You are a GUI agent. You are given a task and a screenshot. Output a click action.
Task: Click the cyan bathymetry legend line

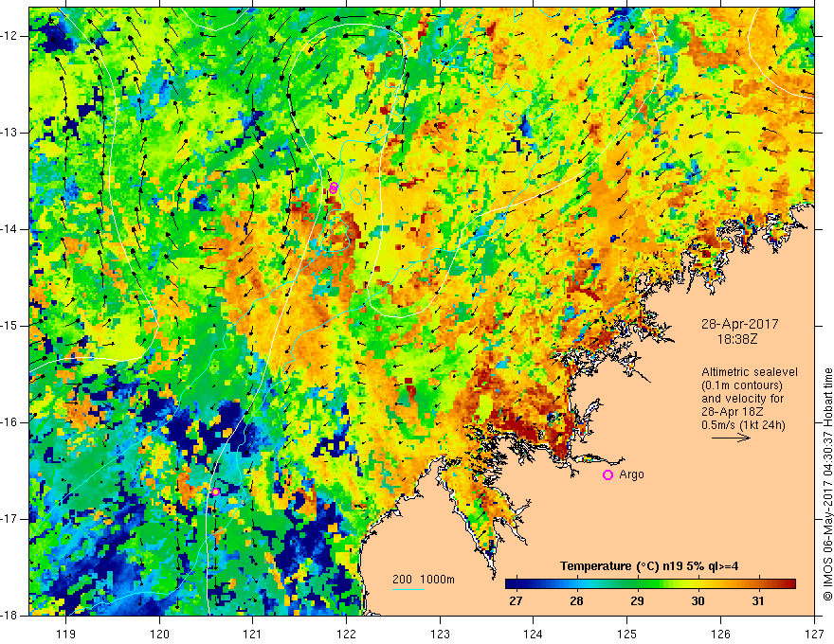point(408,589)
